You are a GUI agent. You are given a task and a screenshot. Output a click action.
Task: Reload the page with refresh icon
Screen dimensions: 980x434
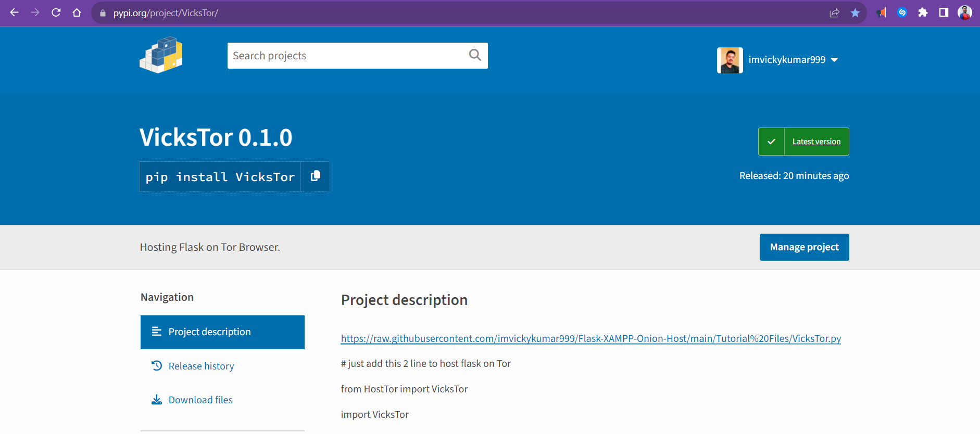coord(56,12)
